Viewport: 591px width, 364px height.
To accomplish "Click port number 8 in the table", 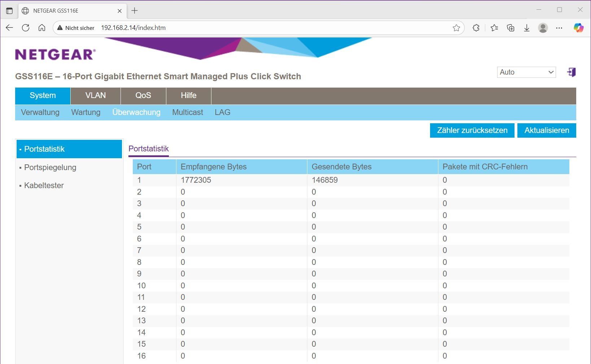I will click(139, 262).
